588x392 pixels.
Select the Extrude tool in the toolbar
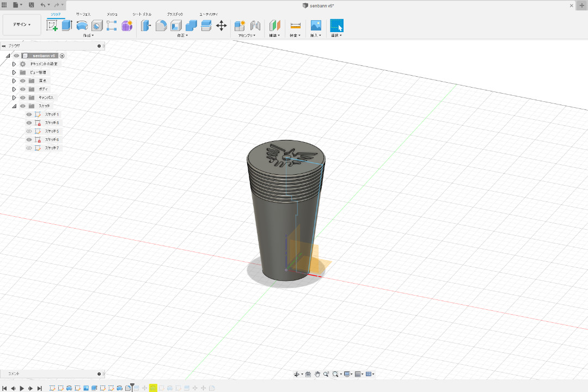[x=67, y=26]
